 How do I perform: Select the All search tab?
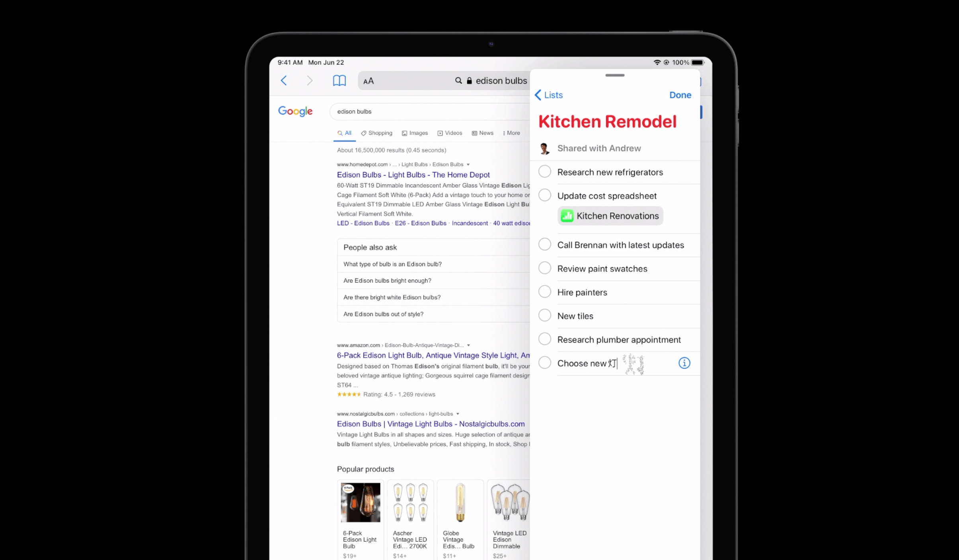[345, 133]
